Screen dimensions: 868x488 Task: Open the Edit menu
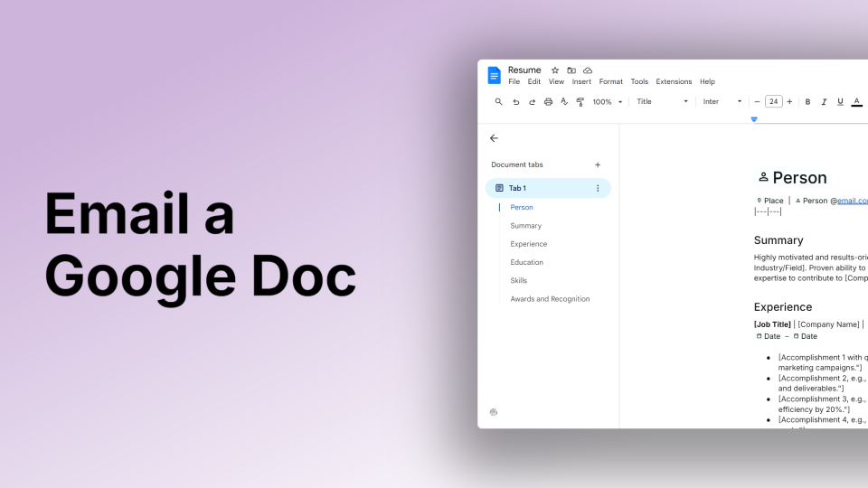(533, 82)
